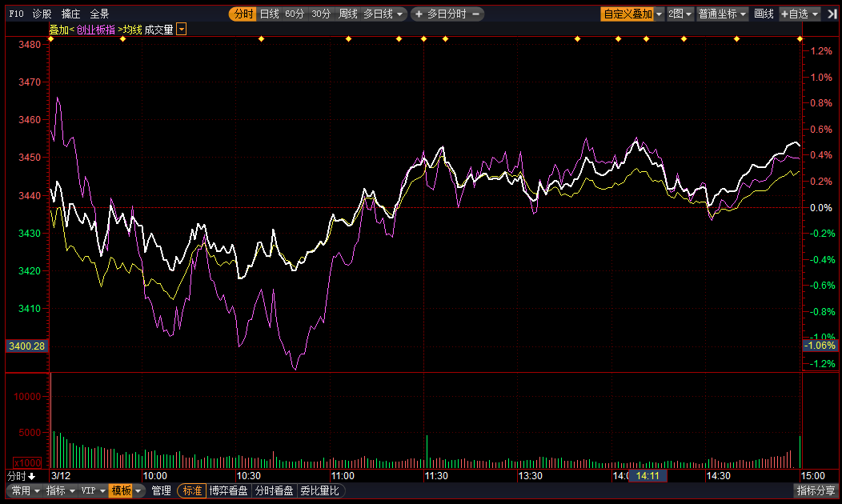Toggle the 模板 template button

[x=122, y=490]
